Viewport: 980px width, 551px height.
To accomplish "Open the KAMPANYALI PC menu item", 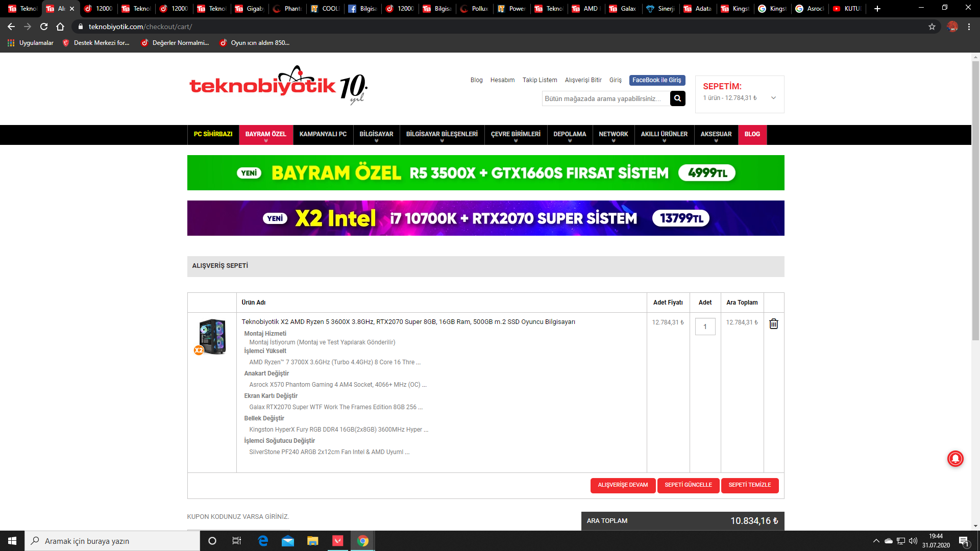I will 323,134.
